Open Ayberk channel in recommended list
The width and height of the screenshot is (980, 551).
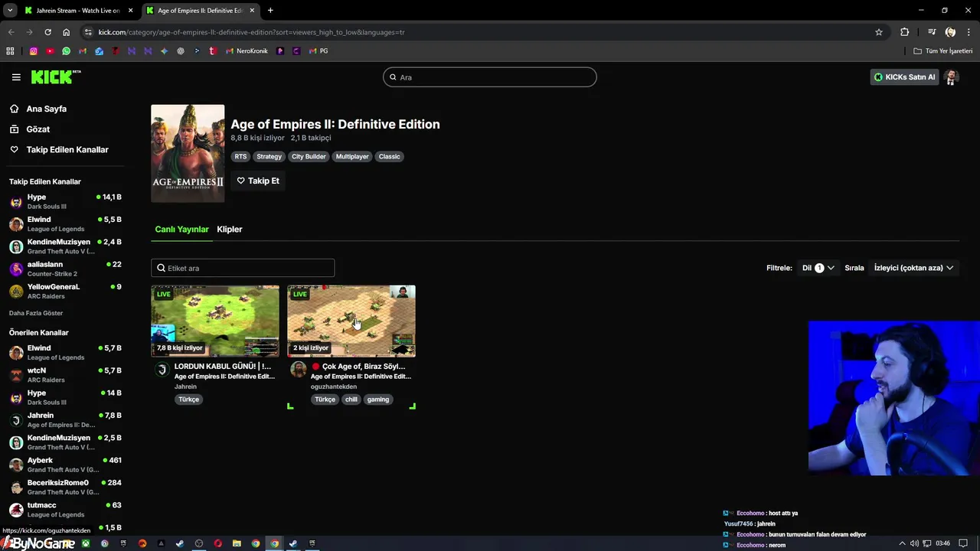pyautogui.click(x=65, y=465)
